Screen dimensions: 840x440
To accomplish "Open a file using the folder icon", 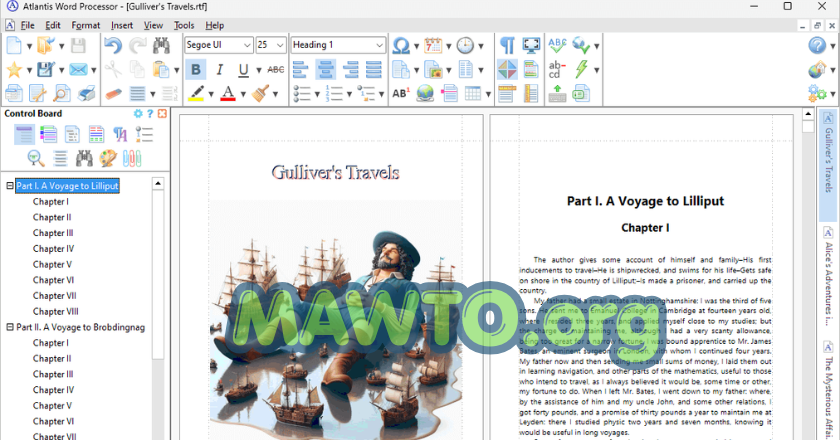I will pyautogui.click(x=46, y=46).
